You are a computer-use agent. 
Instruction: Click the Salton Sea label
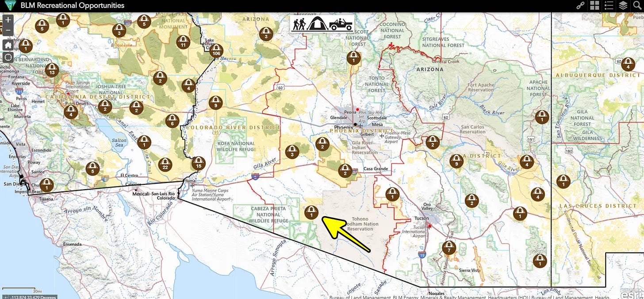[120, 142]
